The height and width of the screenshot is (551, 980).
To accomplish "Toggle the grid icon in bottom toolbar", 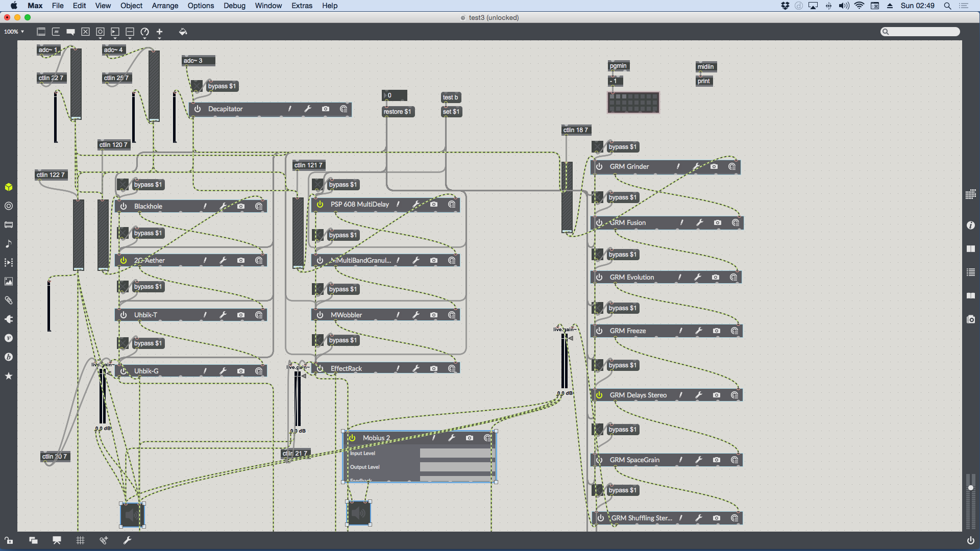I will [80, 540].
